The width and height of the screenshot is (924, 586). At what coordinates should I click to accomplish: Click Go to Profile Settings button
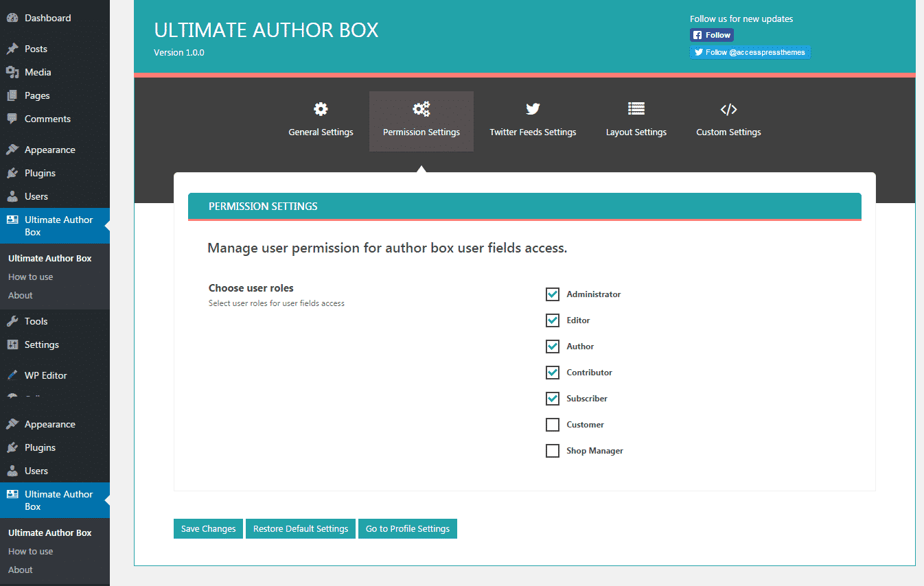(x=408, y=529)
